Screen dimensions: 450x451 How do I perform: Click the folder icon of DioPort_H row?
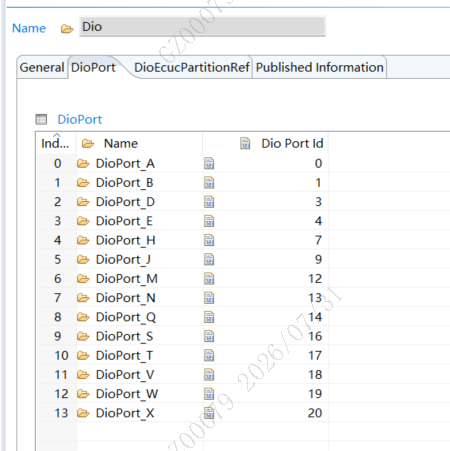click(x=83, y=240)
